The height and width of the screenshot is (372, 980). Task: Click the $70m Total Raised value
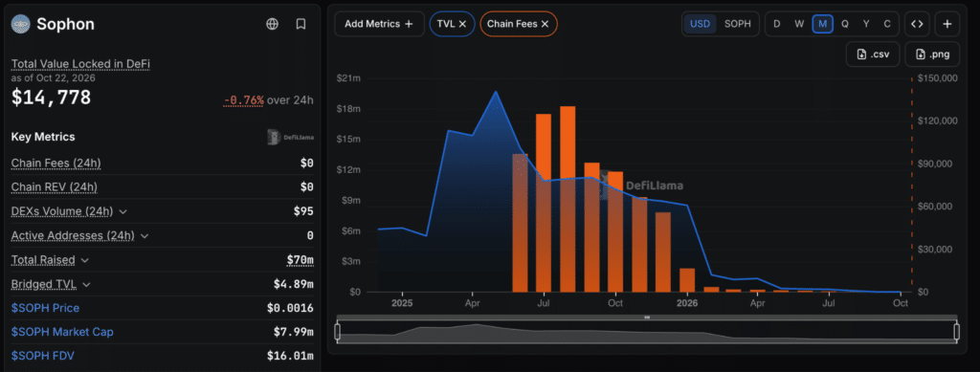tap(301, 260)
